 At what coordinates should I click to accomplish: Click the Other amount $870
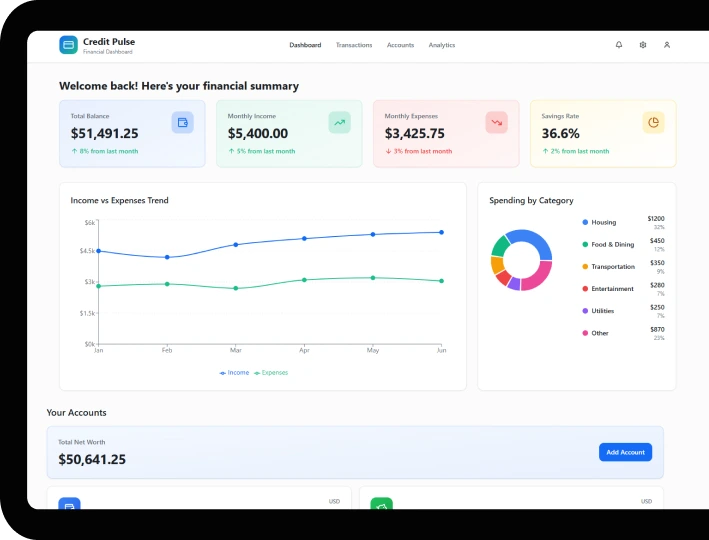(657, 329)
